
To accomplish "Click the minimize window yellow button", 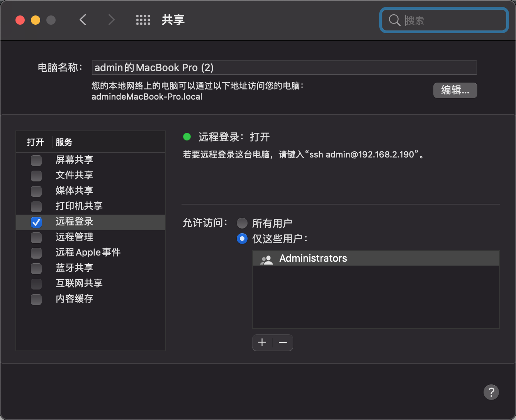I will tap(36, 20).
